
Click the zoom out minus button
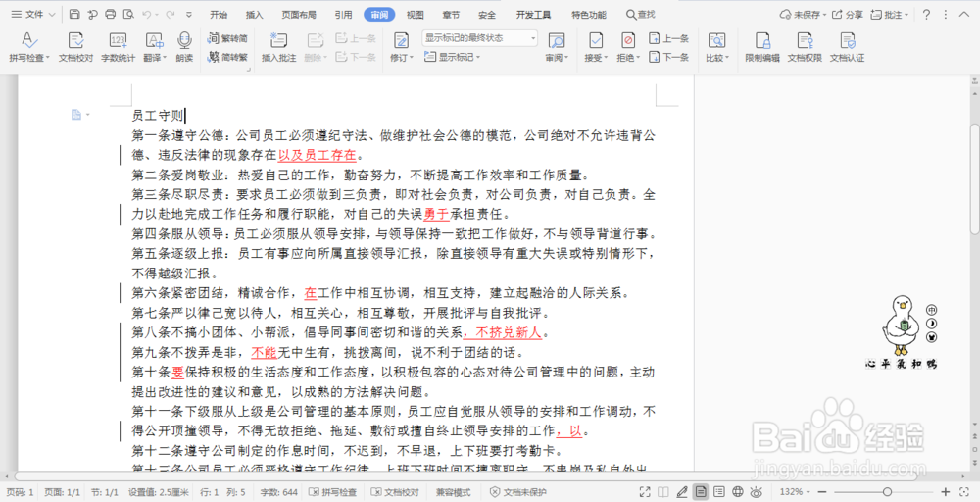[822, 492]
